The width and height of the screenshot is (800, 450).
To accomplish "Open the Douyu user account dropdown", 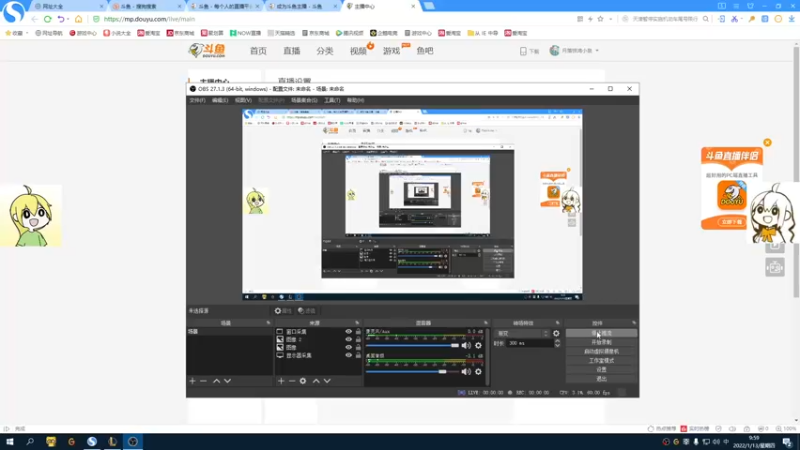I will (x=575, y=51).
